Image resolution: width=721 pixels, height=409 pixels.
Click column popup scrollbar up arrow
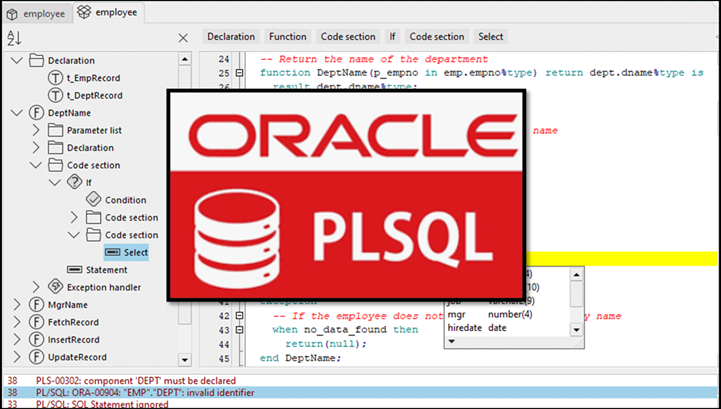tap(576, 275)
